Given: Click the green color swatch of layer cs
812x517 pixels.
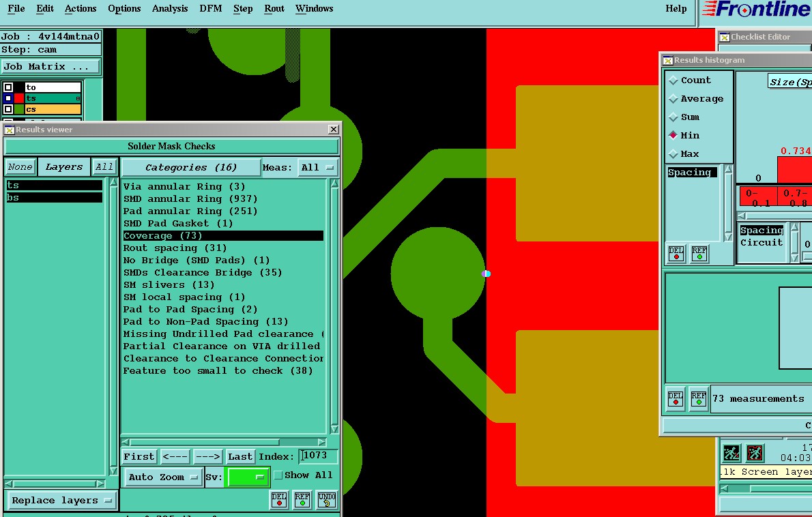Looking at the screenshot, I should [19, 109].
